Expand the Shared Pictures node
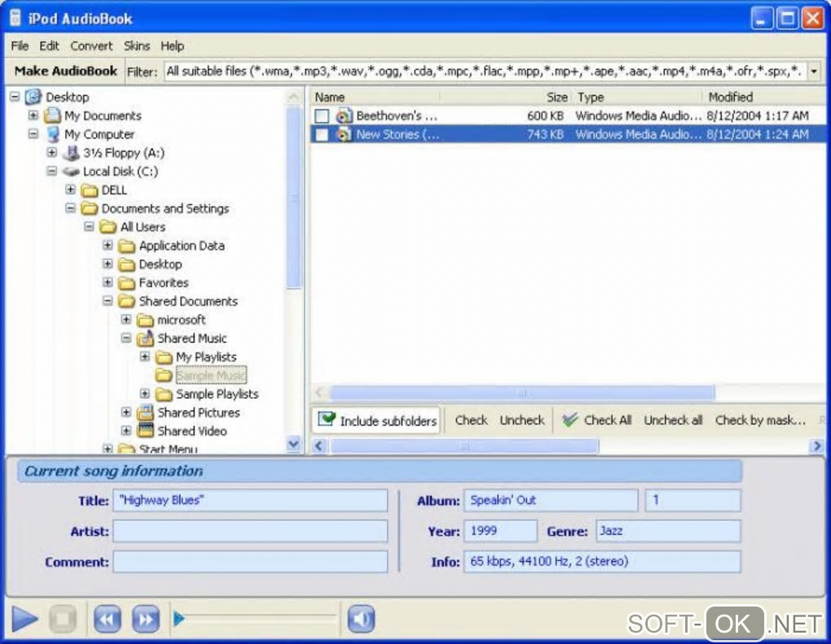 [x=126, y=411]
